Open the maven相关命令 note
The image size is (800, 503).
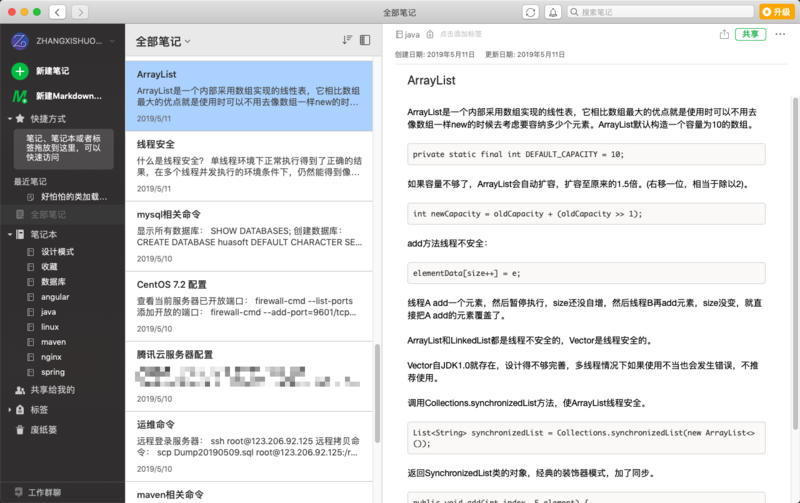(249, 493)
